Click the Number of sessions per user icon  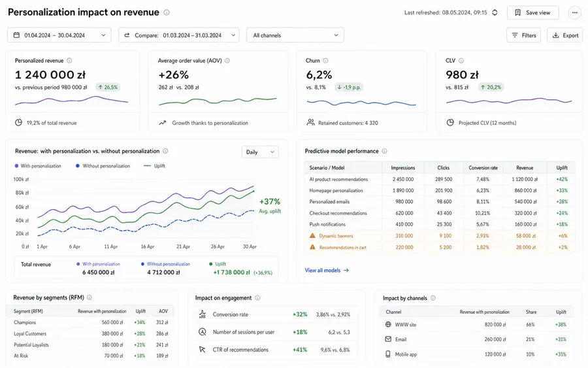pos(203,332)
